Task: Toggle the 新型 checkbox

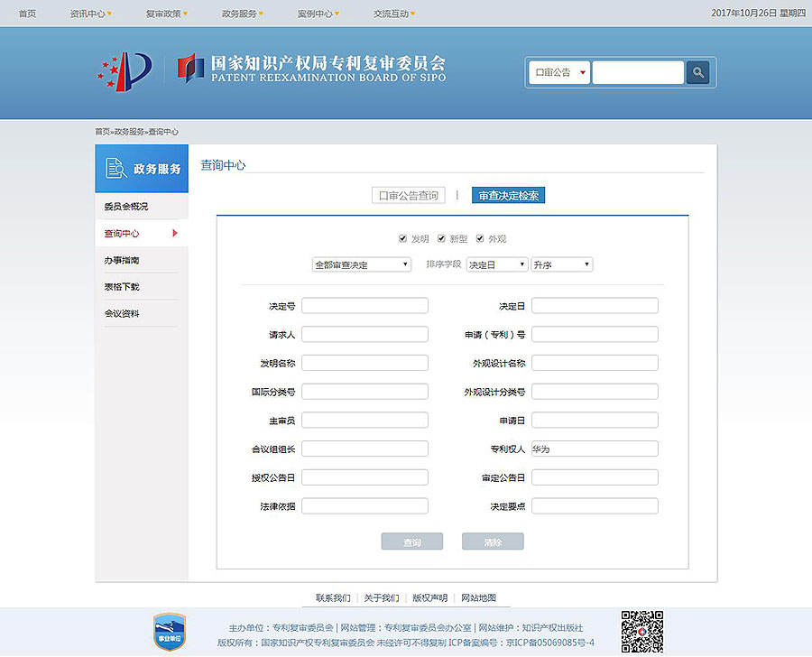Action: (441, 238)
